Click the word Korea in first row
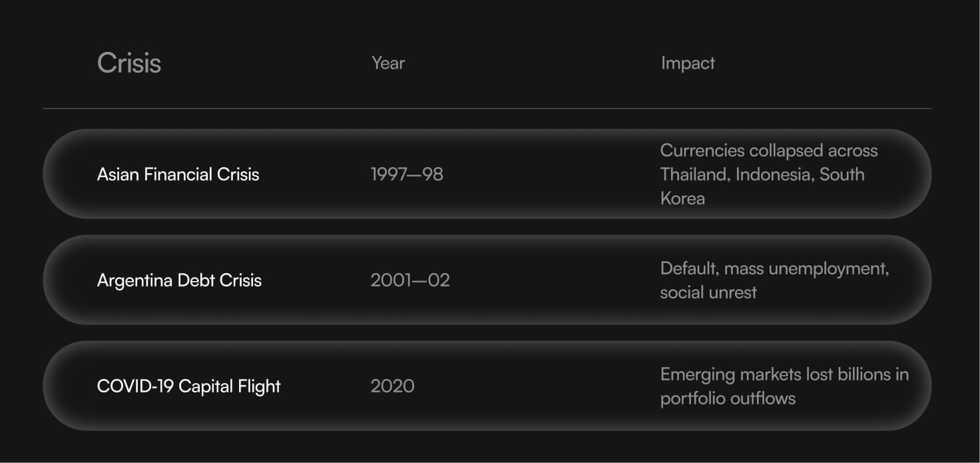 682,199
